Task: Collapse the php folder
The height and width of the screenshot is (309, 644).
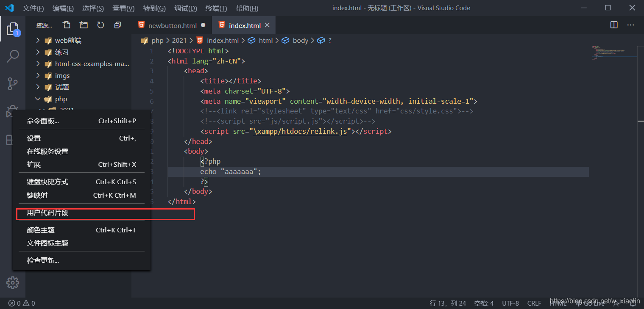Action: pos(38,99)
